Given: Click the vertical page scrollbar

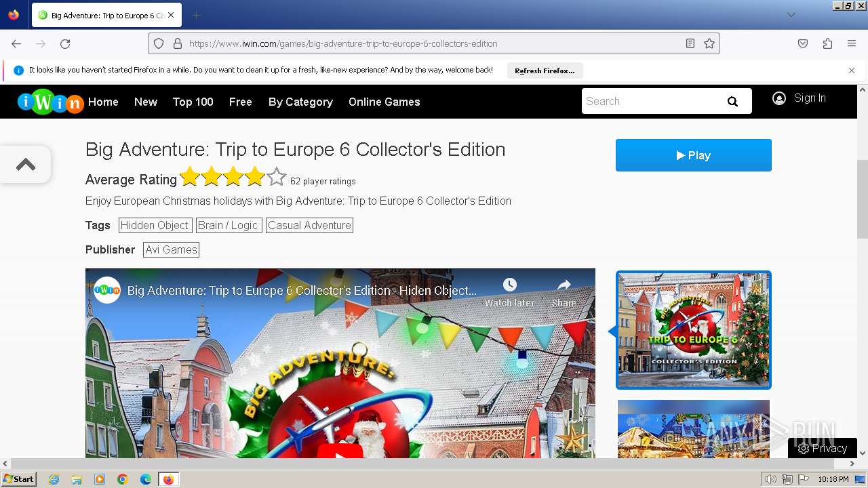Looking at the screenshot, I should (x=863, y=199).
